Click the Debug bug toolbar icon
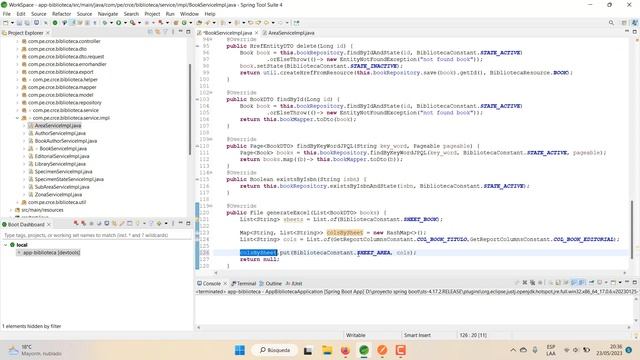Screen dimensions: 640x360 (105, 23)
